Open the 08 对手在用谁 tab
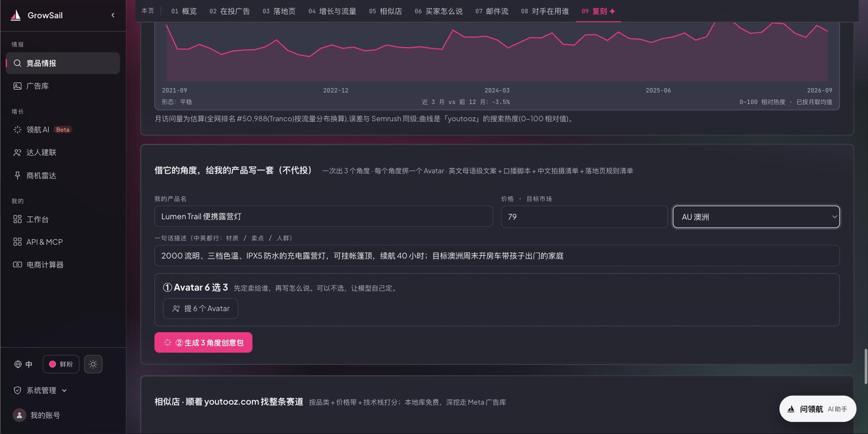868x434 pixels. click(x=545, y=11)
